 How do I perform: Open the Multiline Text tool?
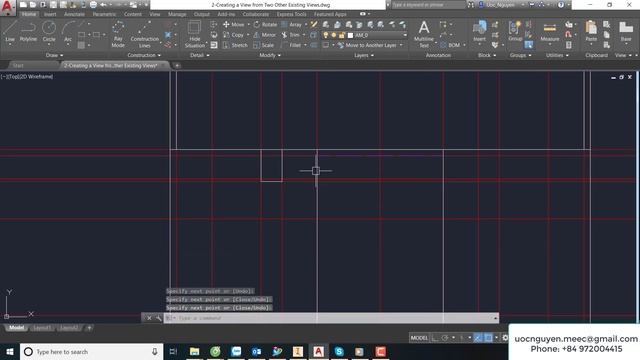click(x=424, y=34)
